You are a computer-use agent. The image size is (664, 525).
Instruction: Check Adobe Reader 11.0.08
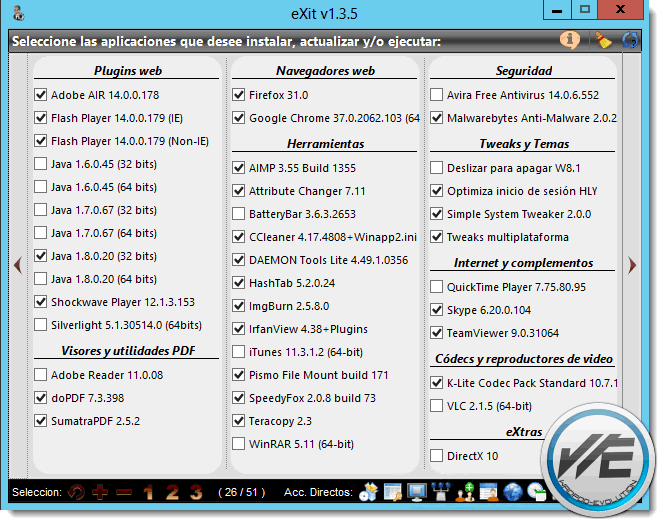click(41, 374)
